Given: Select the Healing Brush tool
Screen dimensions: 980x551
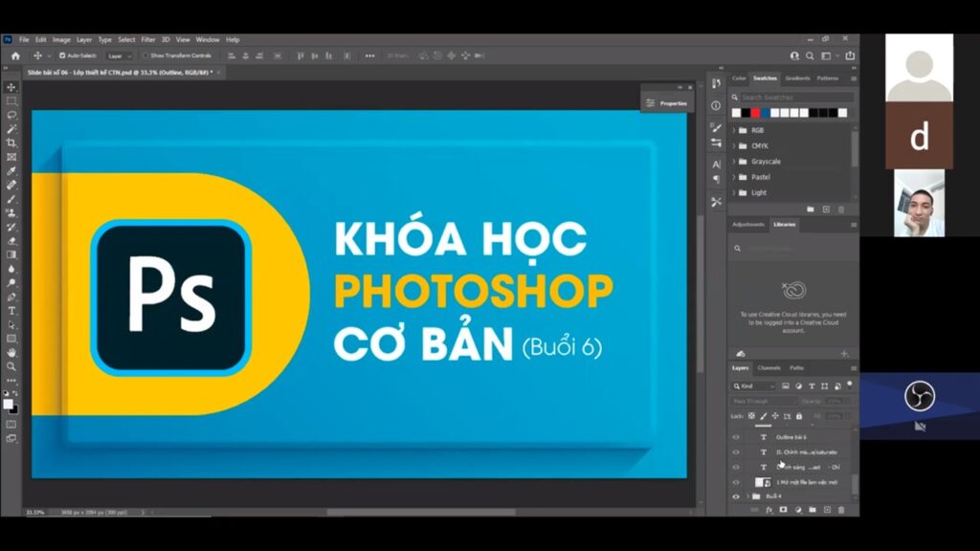Looking at the screenshot, I should (11, 185).
